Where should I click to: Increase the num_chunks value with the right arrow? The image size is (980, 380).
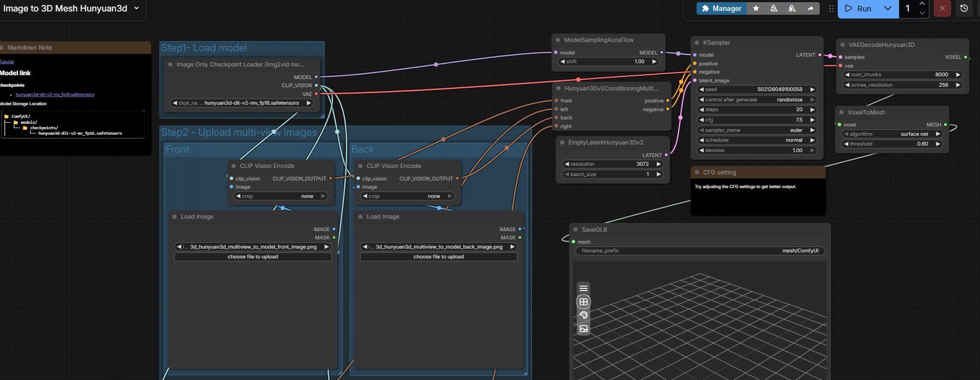click(x=958, y=75)
